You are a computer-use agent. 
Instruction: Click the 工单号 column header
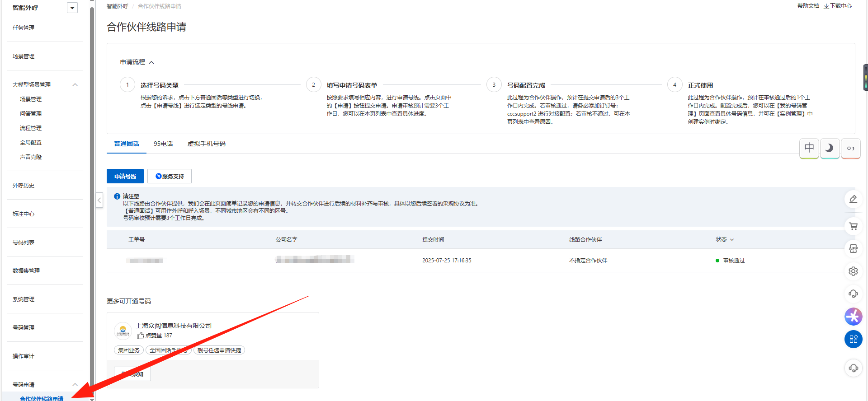(x=137, y=239)
